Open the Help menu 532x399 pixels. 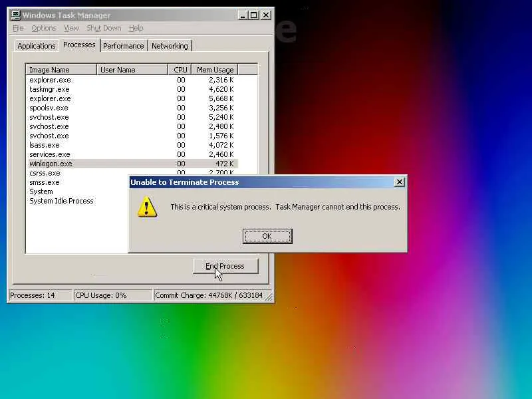click(x=136, y=28)
